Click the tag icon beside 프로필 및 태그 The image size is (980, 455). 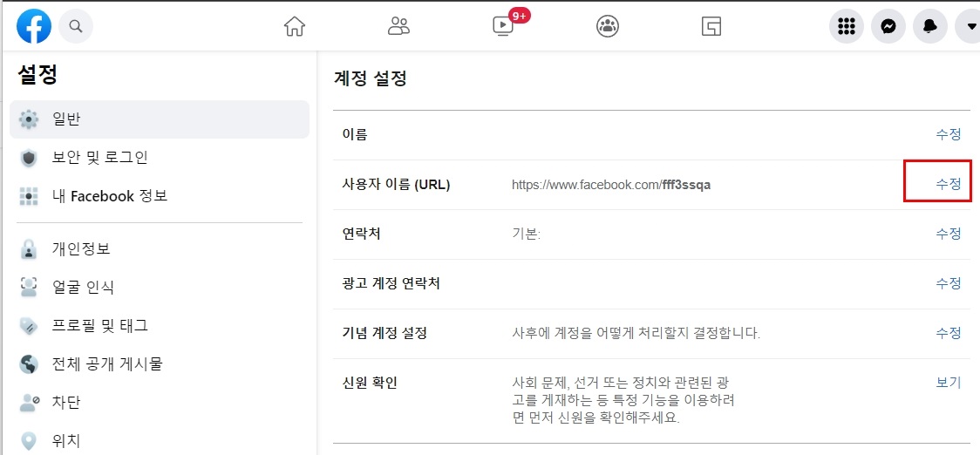coord(29,326)
